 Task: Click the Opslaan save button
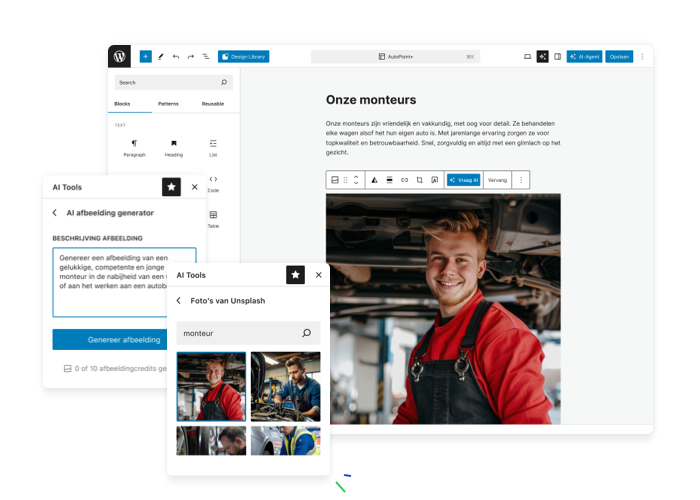click(619, 57)
